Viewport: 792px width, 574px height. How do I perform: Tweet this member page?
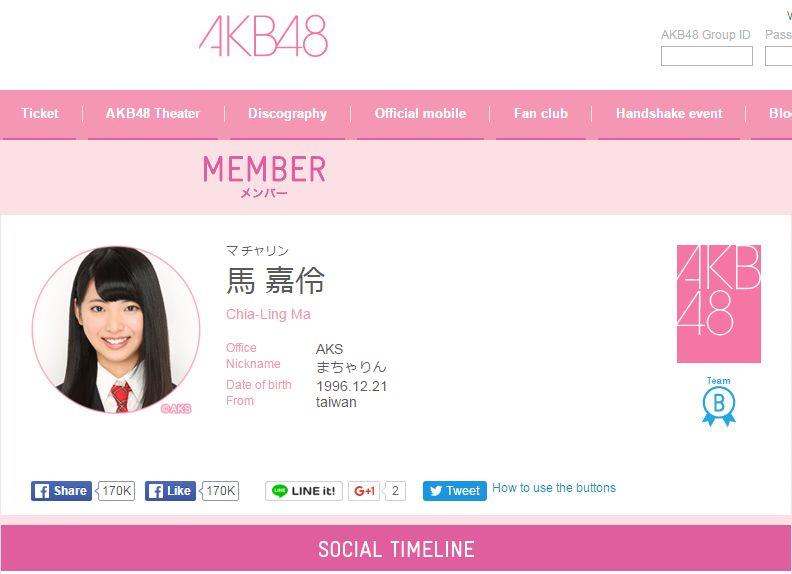455,491
